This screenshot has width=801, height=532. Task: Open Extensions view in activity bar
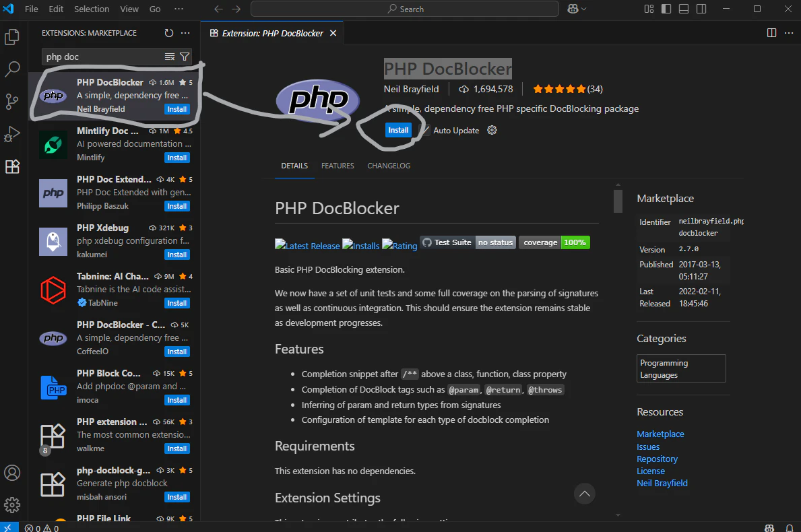[x=11, y=166]
